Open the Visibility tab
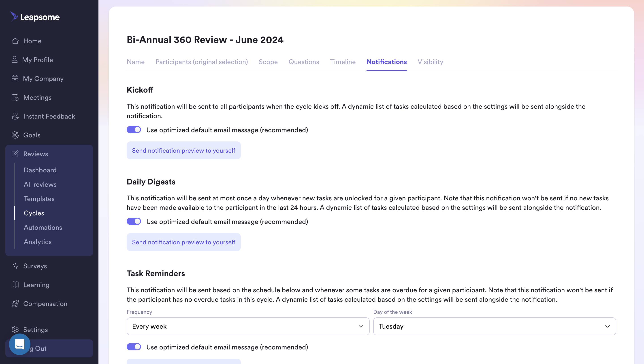Screen dimensions: 644x364 pos(430,62)
